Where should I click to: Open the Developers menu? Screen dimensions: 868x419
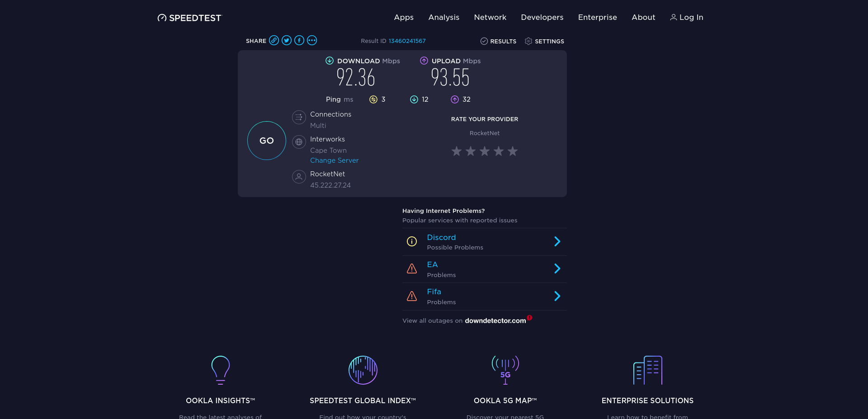(542, 17)
